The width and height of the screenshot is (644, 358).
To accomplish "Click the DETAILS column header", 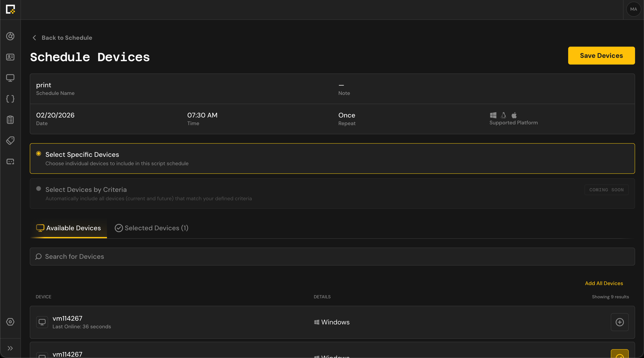I will (322, 297).
